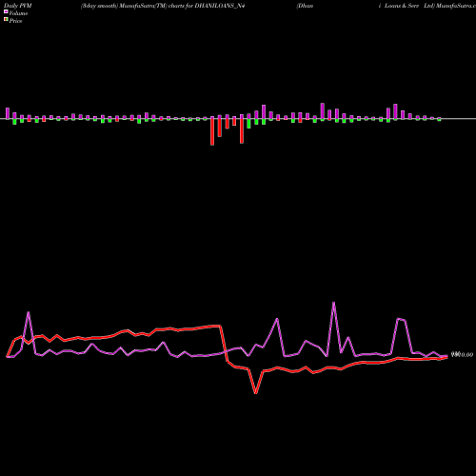Click the 'Price' legend label
This screenshot has height=476, width=476.
tap(15, 21)
